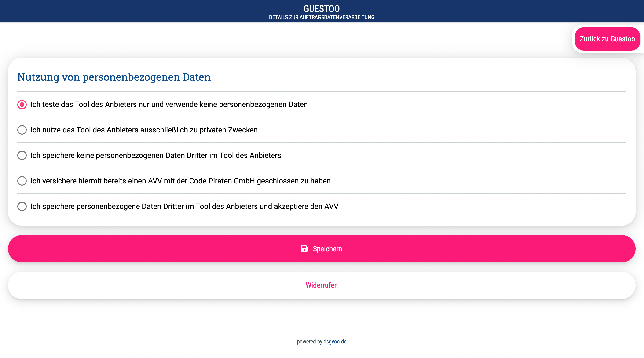Click the GUESTOO header title
The height and width of the screenshot is (358, 644).
(x=322, y=9)
